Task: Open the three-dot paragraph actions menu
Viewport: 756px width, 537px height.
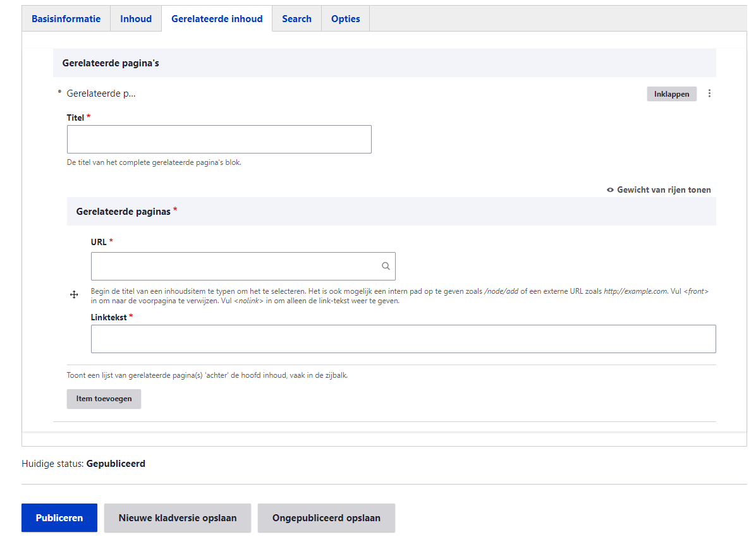Action: click(x=709, y=94)
